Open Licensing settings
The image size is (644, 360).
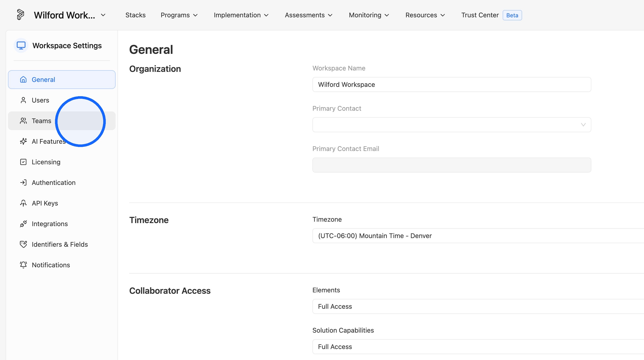(62, 162)
